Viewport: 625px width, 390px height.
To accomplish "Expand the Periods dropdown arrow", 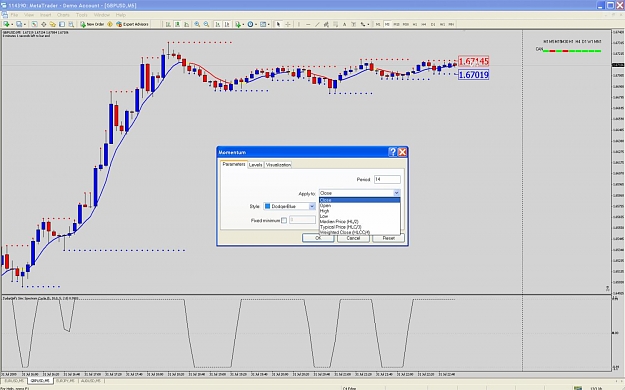I will pos(256,24).
